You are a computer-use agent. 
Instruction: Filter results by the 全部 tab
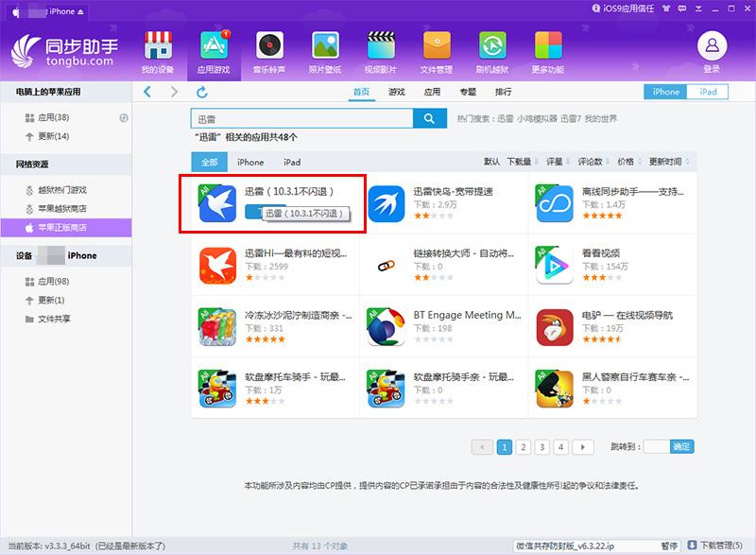[209, 162]
